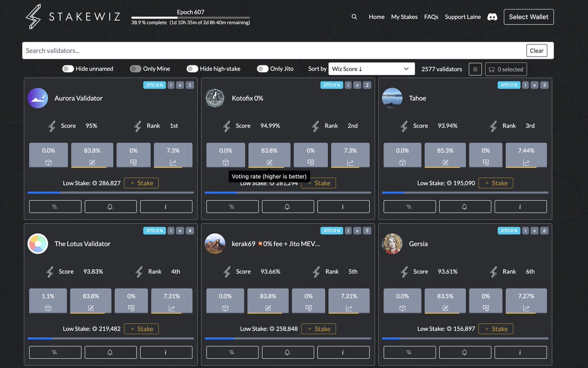Image resolution: width=588 pixels, height=368 pixels.
Task: Click Gersia's info button at card bottom
Action: tap(521, 352)
